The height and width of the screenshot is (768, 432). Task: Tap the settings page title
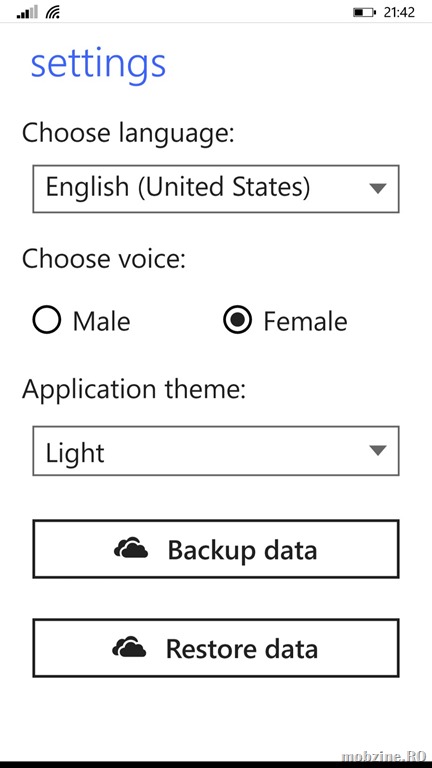(x=98, y=64)
